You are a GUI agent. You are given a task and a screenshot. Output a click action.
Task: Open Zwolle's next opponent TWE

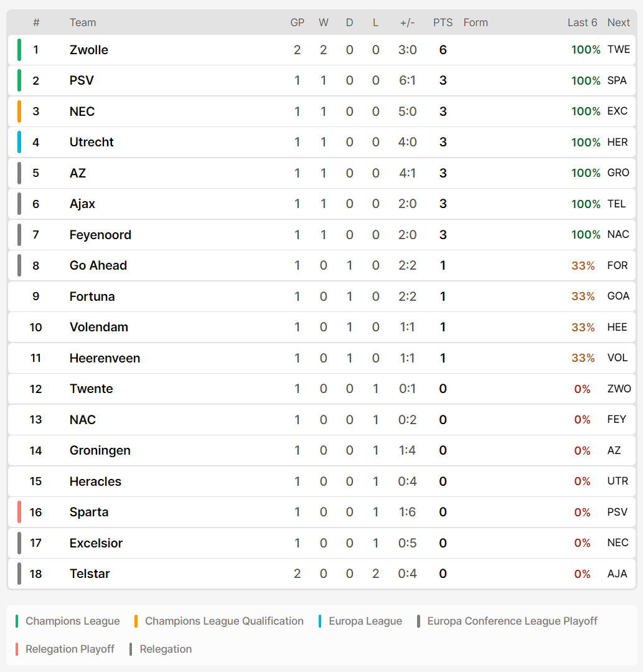point(618,50)
